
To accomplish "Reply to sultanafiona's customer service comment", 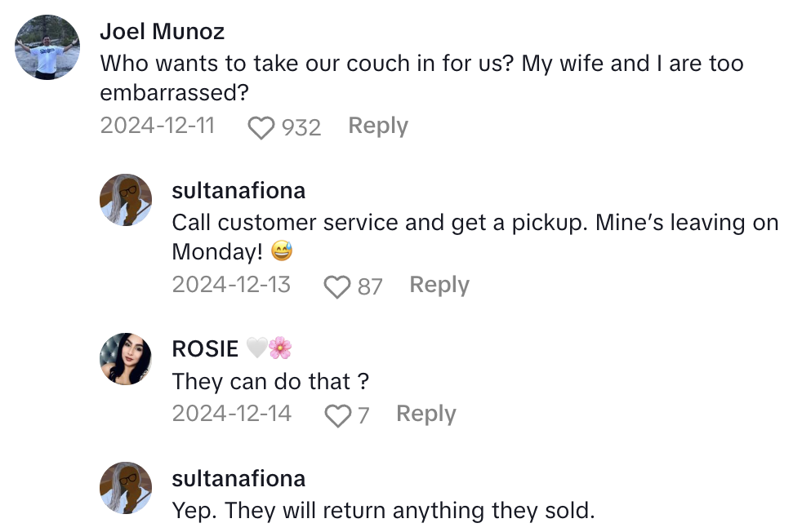I will (439, 285).
